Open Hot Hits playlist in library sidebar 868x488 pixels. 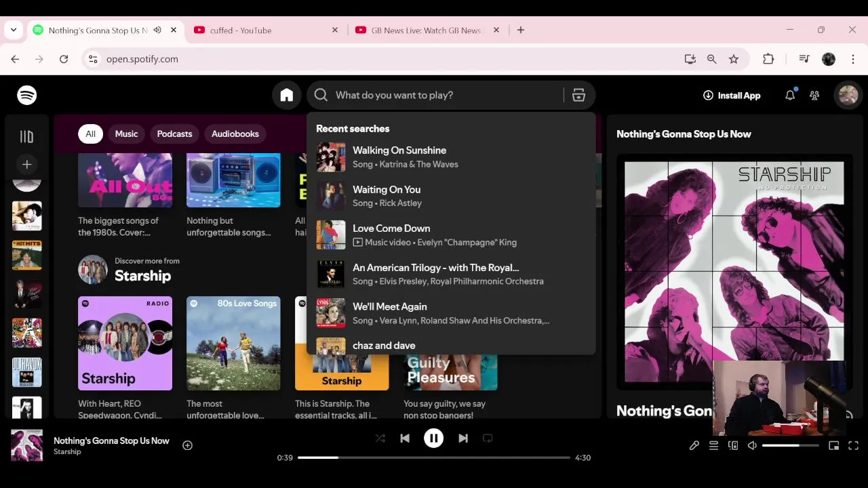tap(26, 255)
